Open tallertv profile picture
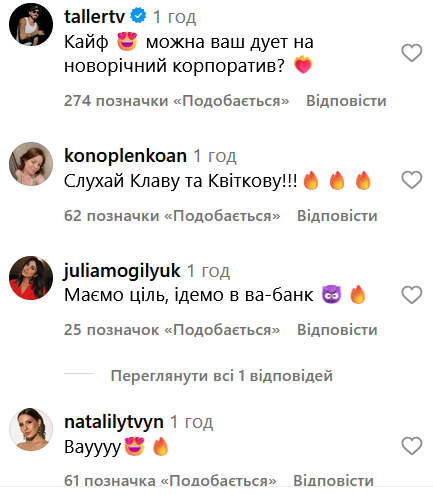This screenshot has width=433, height=495. (x=31, y=24)
